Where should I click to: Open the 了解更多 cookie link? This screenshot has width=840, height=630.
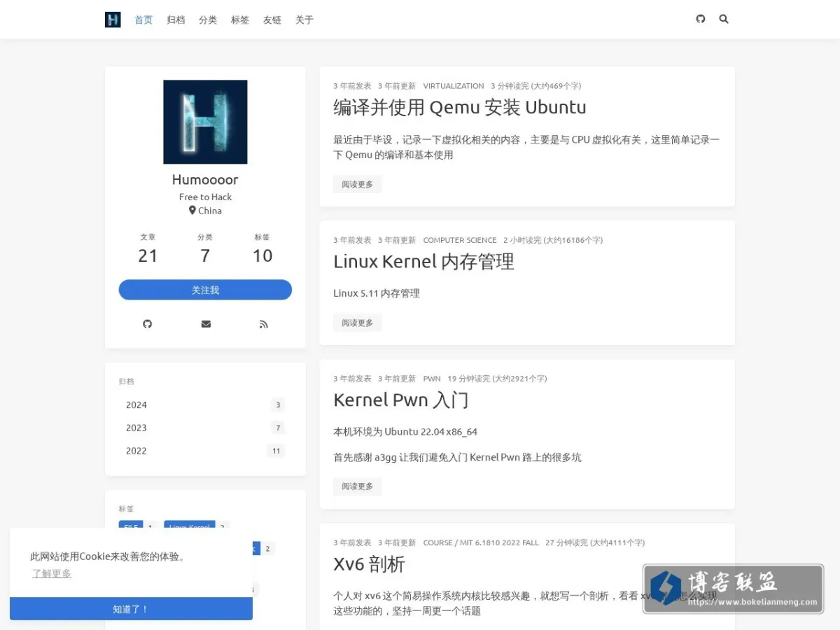coord(52,573)
